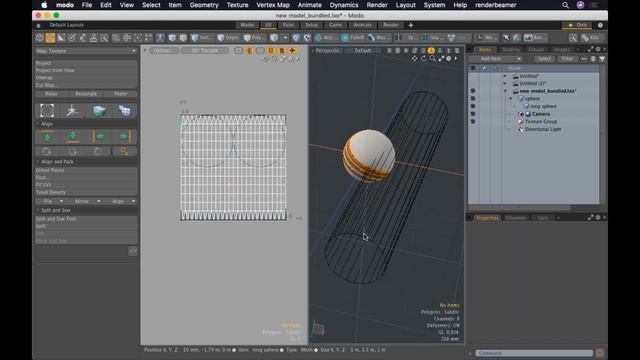Open the Geometry menu
This screenshot has width=640, height=360.
pos(204,5)
